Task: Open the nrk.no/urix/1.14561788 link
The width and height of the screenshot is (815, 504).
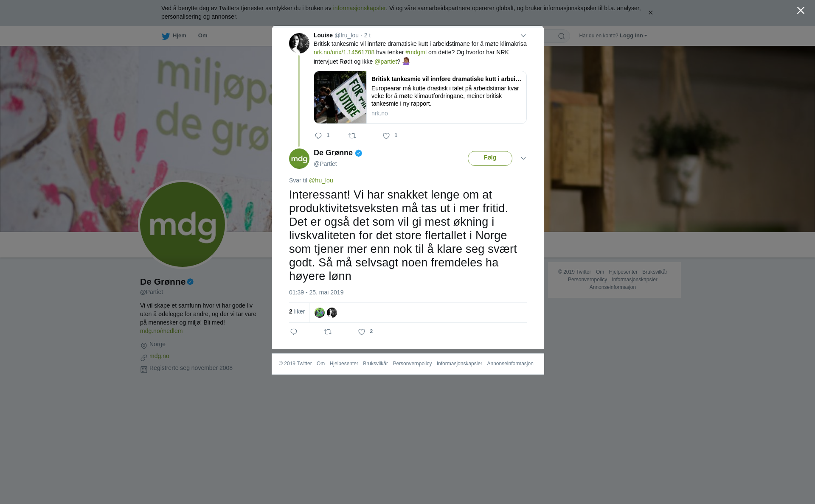Action: point(344,52)
